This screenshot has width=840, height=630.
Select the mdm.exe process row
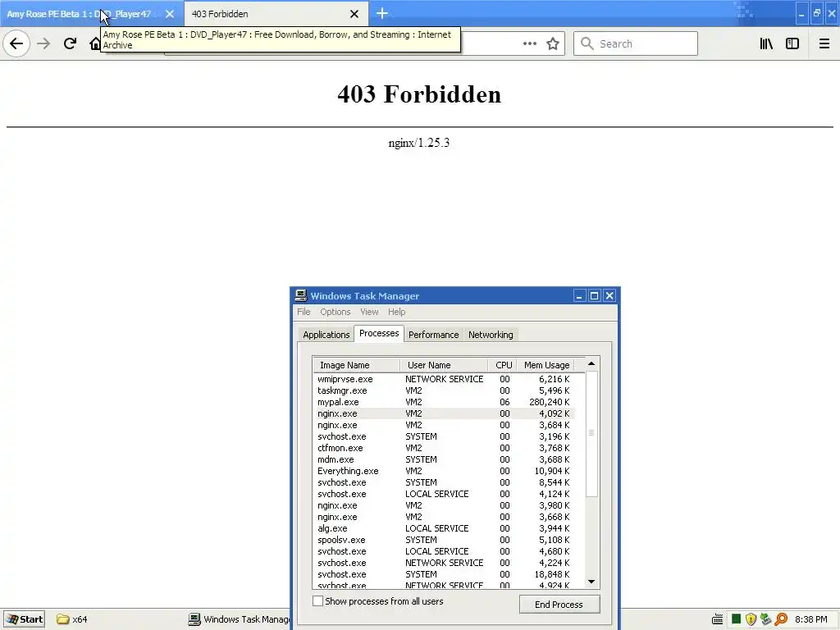(444, 459)
